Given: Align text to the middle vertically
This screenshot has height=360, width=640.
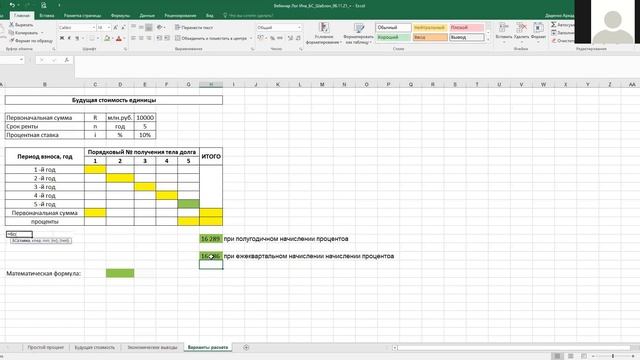Looking at the screenshot, I should click(x=141, y=27).
